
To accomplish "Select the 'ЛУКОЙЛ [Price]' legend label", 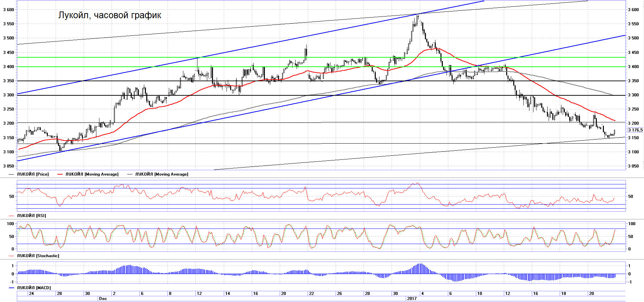I will 33,174.
